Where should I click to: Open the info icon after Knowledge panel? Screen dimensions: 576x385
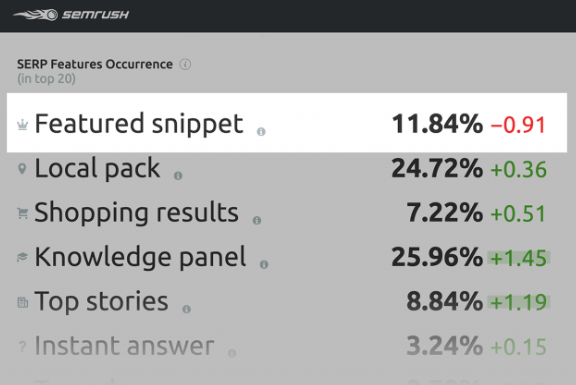pos(264,265)
